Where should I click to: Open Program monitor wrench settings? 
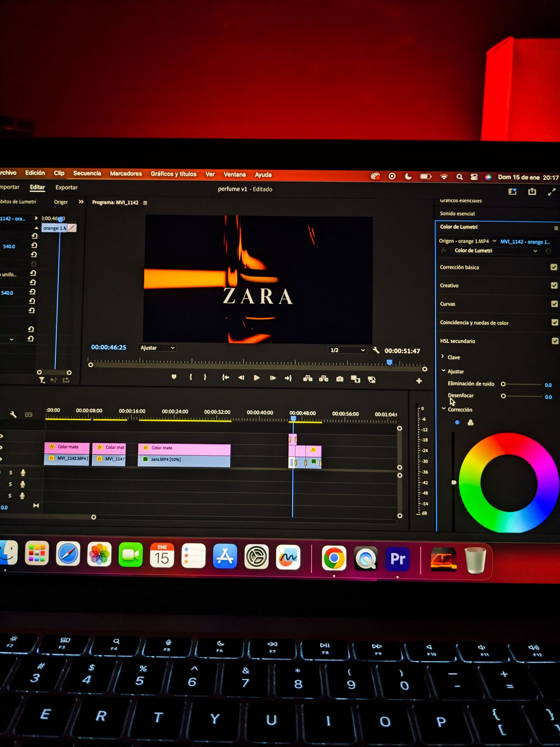pyautogui.click(x=376, y=350)
